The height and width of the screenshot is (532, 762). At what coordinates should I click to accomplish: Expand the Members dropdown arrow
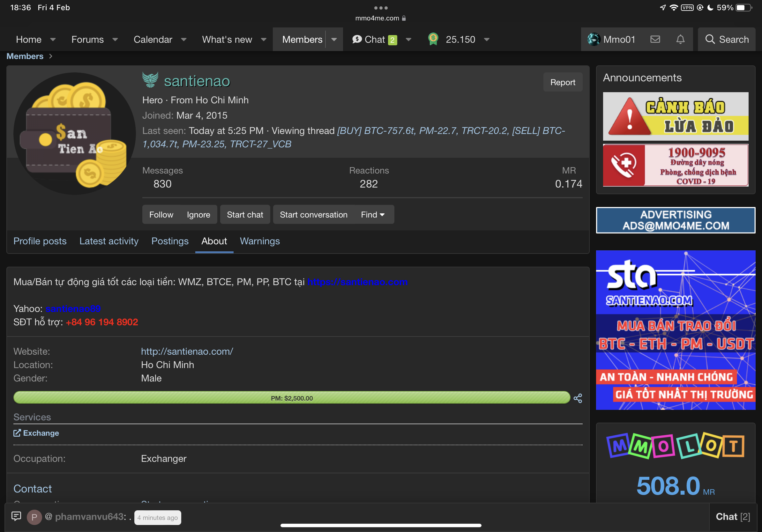[334, 40]
